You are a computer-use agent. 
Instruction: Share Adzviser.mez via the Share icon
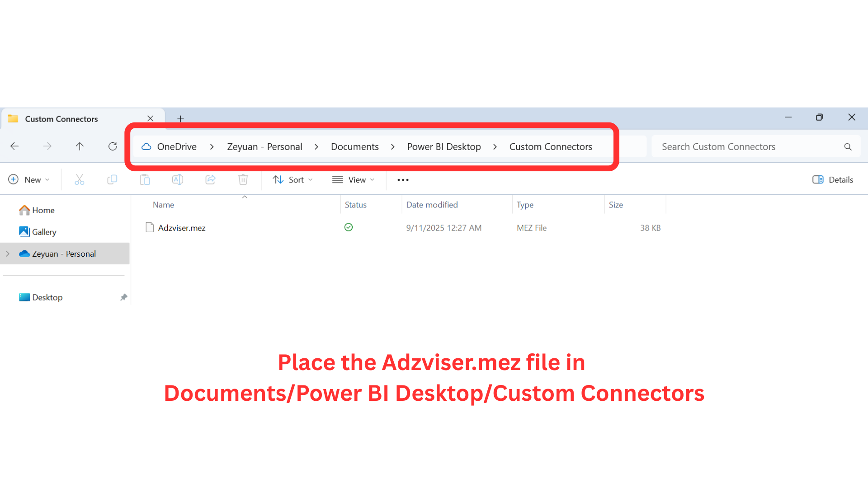[x=210, y=179]
